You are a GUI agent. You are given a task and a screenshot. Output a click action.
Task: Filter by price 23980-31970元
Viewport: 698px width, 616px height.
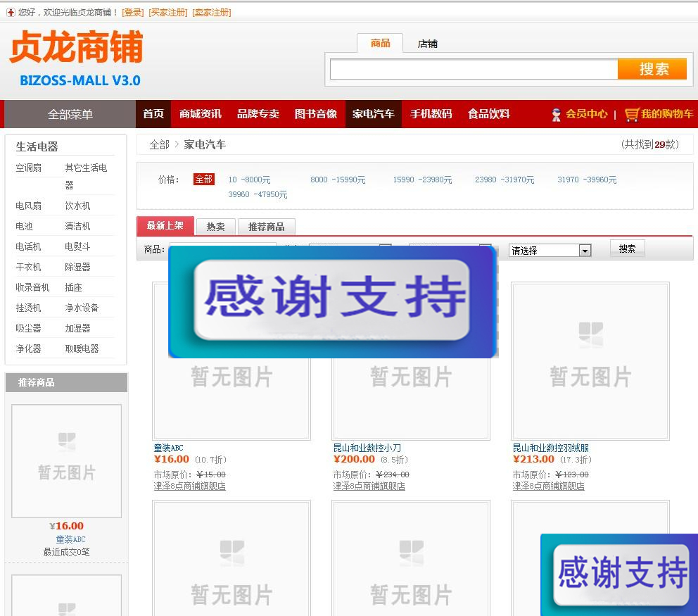505,180
